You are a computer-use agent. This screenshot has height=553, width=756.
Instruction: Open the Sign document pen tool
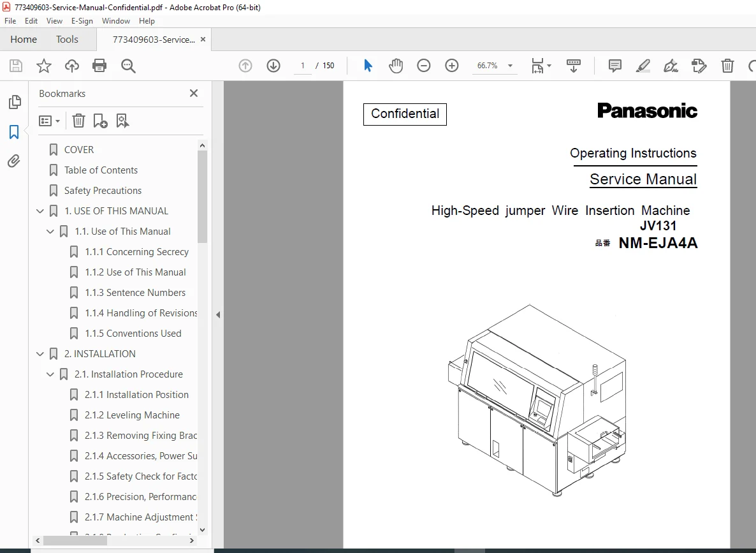pos(671,66)
